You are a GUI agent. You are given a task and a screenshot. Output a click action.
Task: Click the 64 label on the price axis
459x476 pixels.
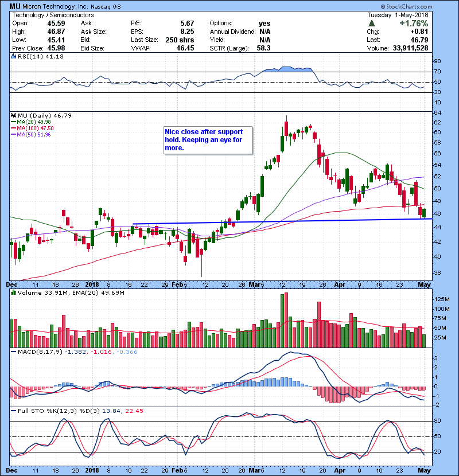[437, 112]
